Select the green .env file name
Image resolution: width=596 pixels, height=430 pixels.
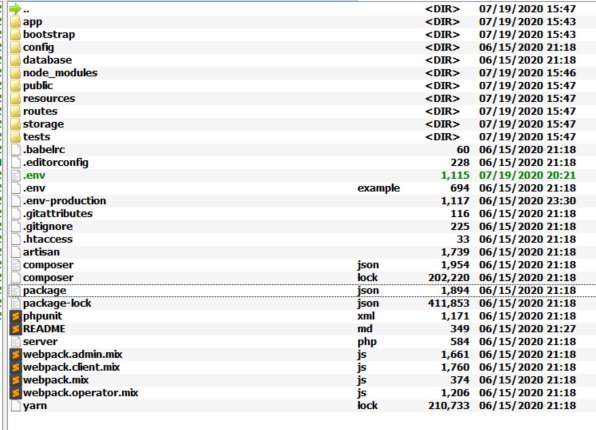click(34, 175)
